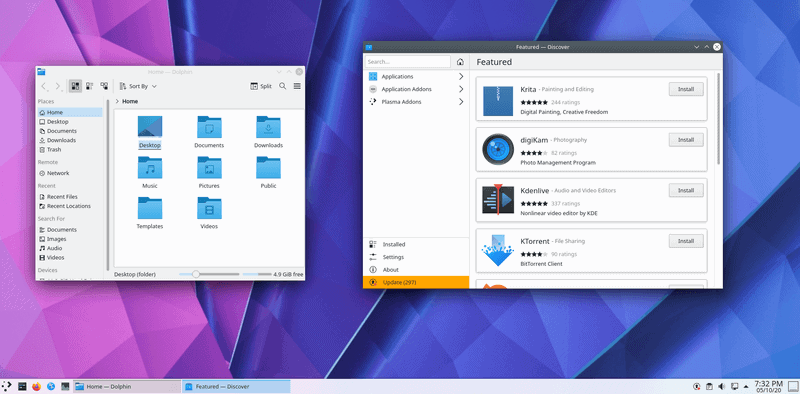Install Krita
Image resolution: width=800 pixels, height=394 pixels.
686,89
